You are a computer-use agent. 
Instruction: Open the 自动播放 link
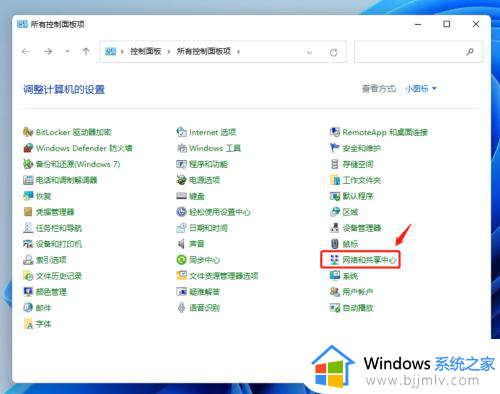click(358, 308)
